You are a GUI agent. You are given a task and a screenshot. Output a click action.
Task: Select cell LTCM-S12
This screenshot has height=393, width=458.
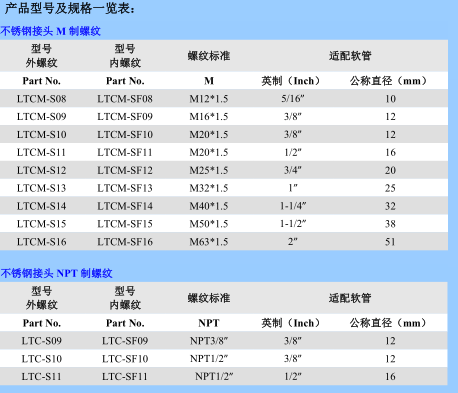click(x=42, y=170)
